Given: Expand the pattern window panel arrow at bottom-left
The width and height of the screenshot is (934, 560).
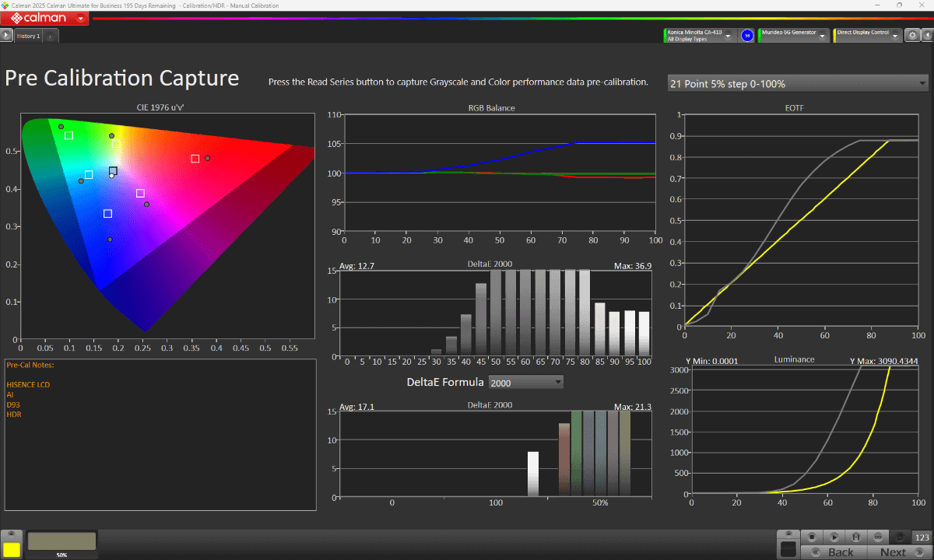Looking at the screenshot, I should click(9, 532).
